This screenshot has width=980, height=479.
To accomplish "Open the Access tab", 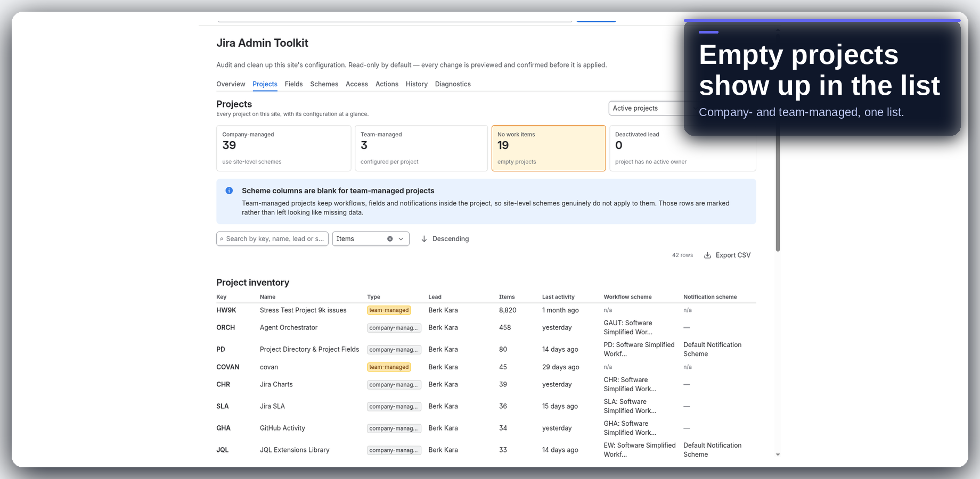I will (357, 84).
